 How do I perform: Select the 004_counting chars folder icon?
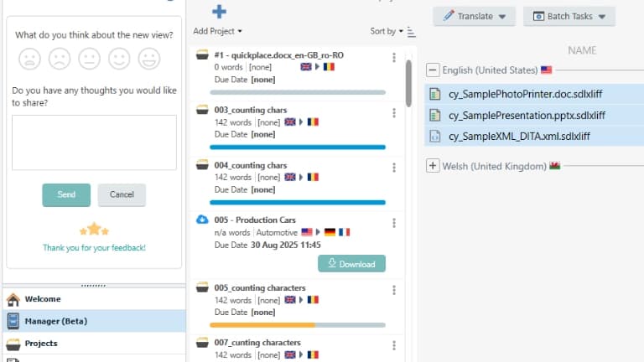[202, 164]
